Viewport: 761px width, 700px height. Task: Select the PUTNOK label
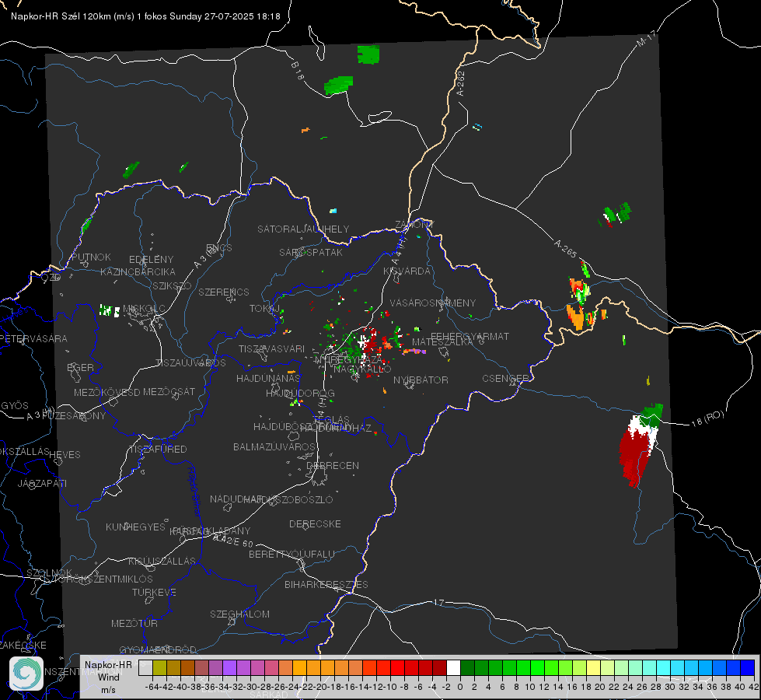[x=91, y=257]
